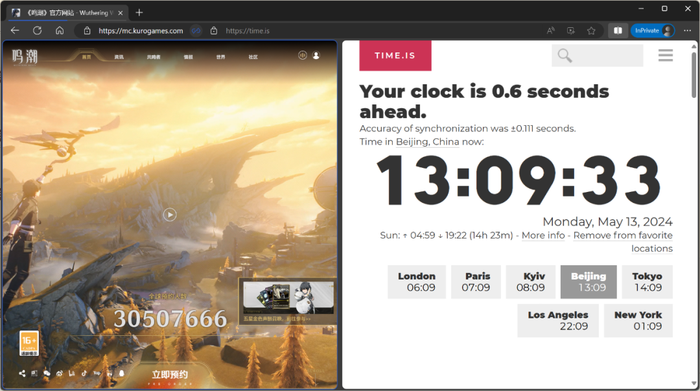
Task: Click the user account icon on the game site
Action: [316, 55]
